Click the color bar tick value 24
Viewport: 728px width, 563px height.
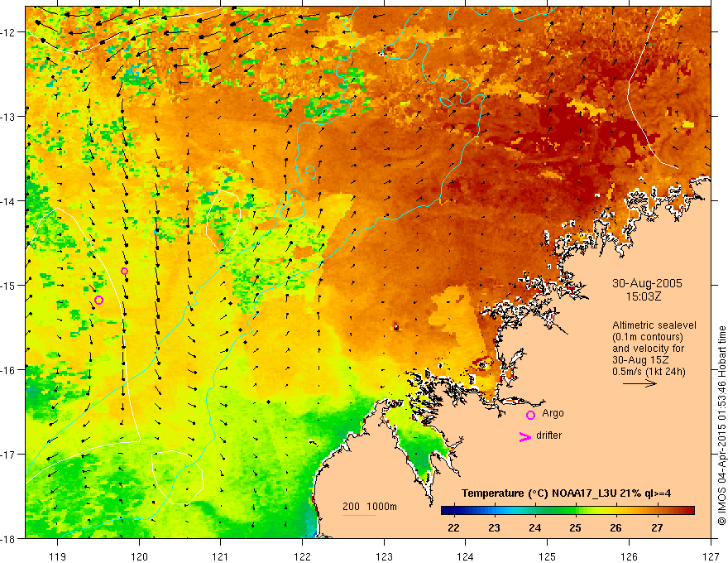coord(535,527)
